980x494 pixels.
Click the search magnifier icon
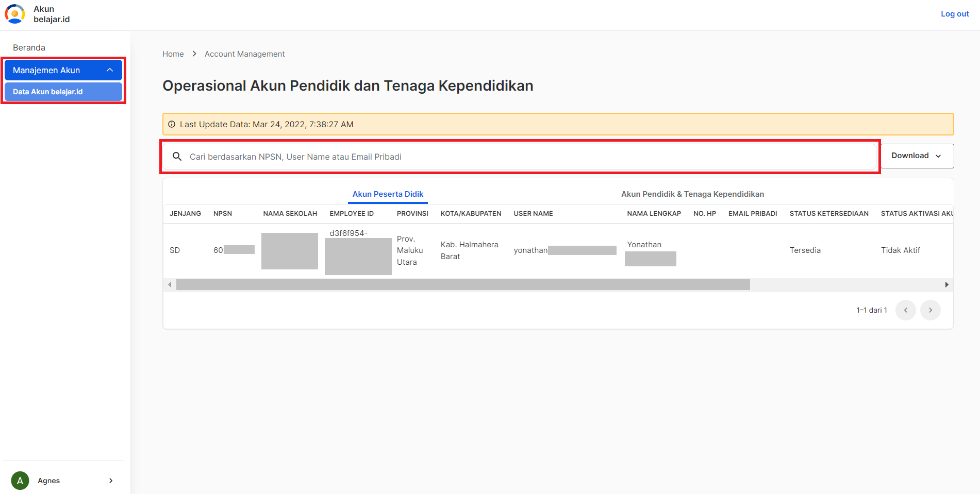click(x=177, y=156)
